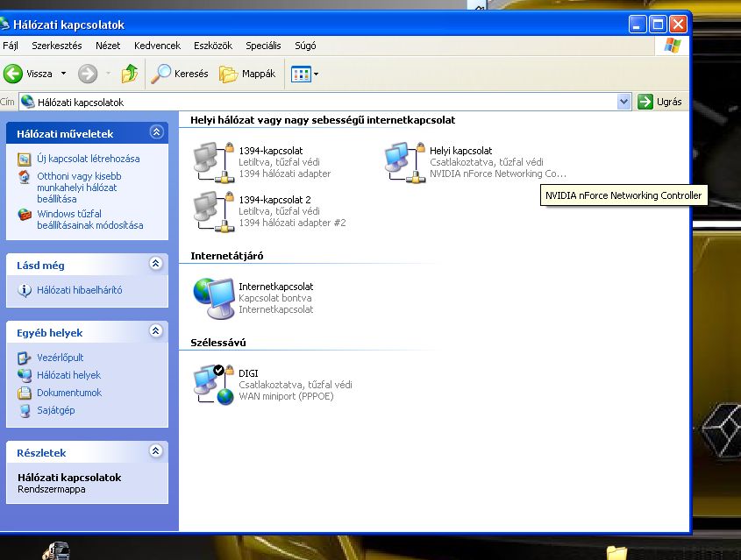
Task: Open the Internetkapcsolat gateway icon
Action: (213, 299)
